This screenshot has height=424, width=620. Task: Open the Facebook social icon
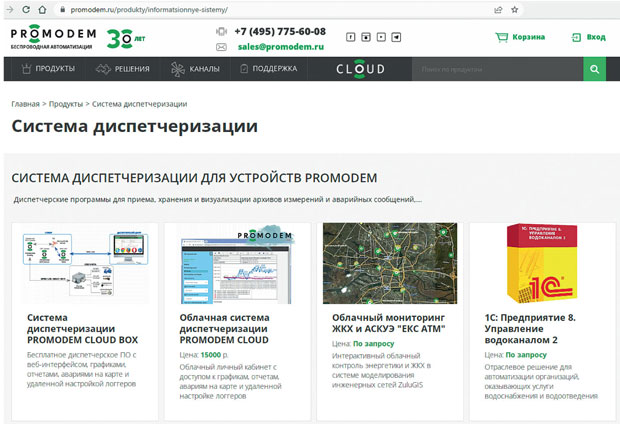[350, 37]
